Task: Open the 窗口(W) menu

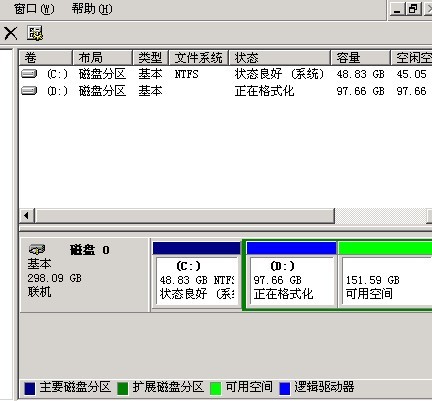Action: pyautogui.click(x=34, y=9)
